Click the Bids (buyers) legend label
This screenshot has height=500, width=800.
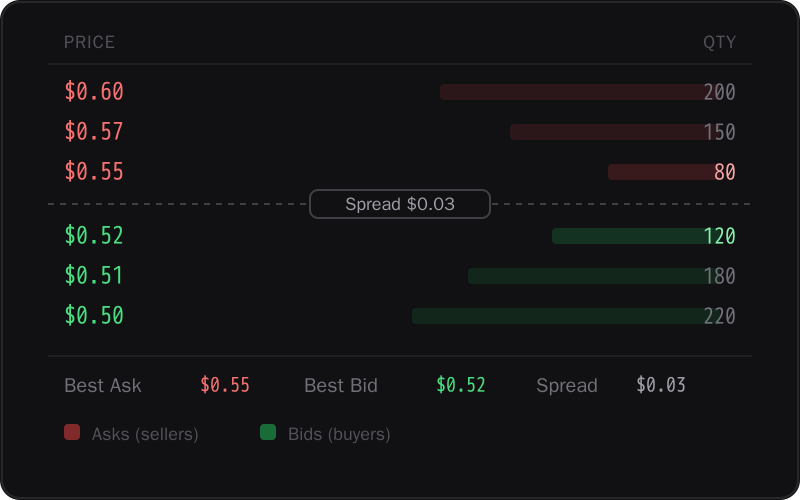click(339, 434)
